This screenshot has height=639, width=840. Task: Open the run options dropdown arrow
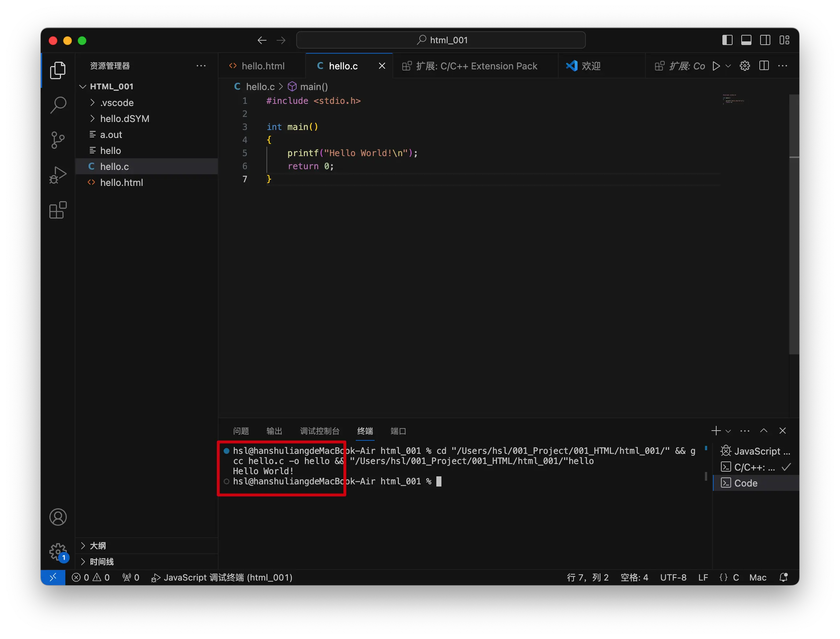728,66
